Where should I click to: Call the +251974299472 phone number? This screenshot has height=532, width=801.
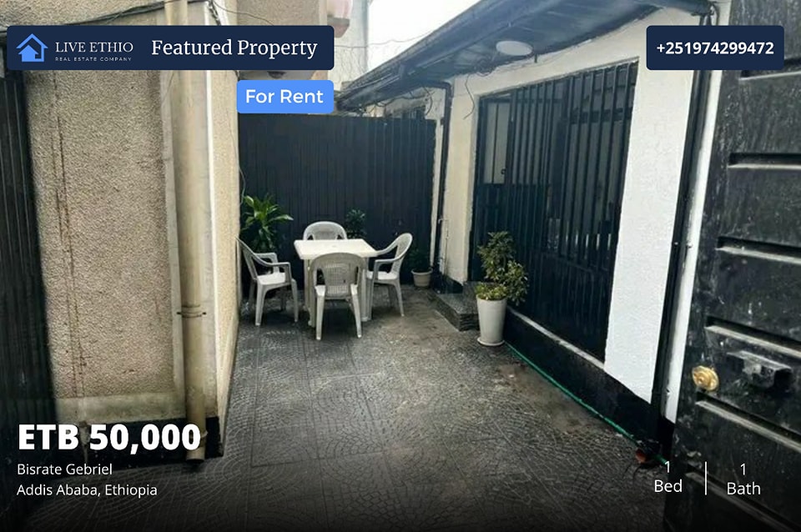click(x=715, y=48)
